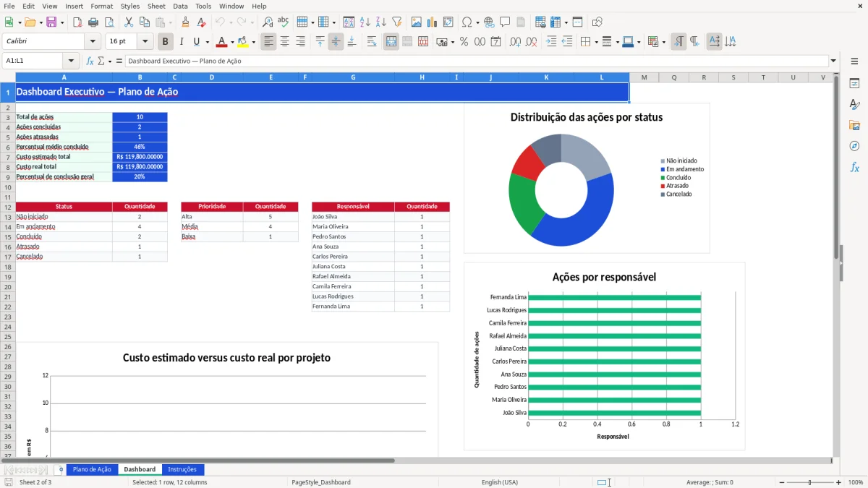Insert Comment speech bubble icon
This screenshot has width=868, height=488.
505,22
